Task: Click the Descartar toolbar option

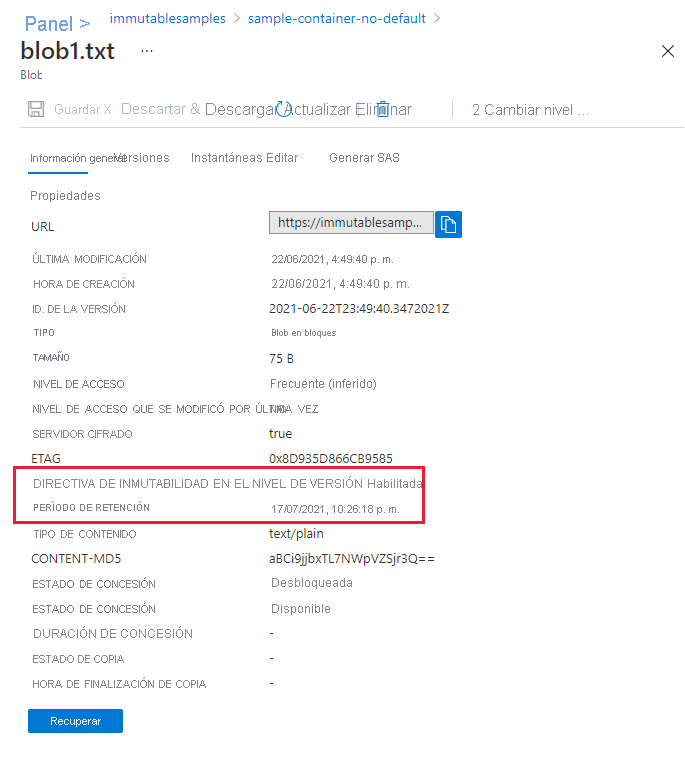Action: tap(153, 109)
